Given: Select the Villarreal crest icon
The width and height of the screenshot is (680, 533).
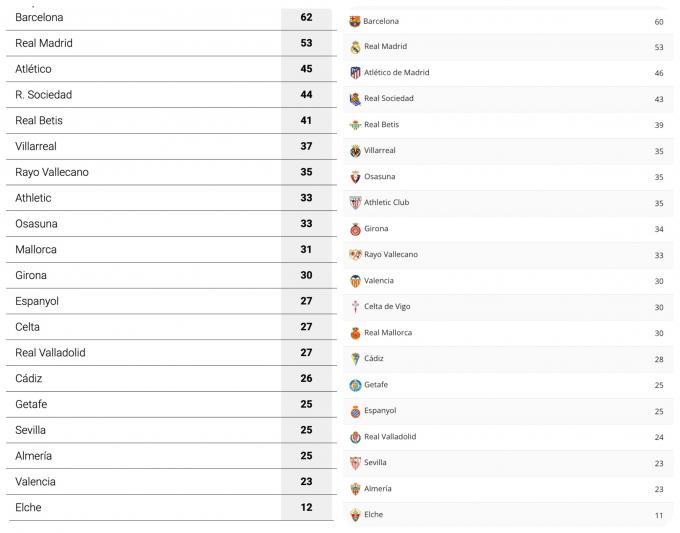Looking at the screenshot, I should pyautogui.click(x=355, y=151).
